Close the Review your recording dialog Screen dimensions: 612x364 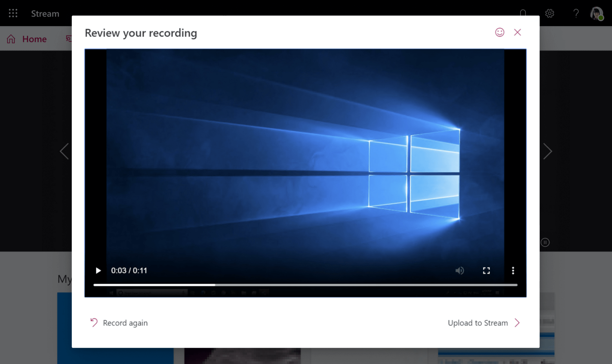tap(517, 32)
